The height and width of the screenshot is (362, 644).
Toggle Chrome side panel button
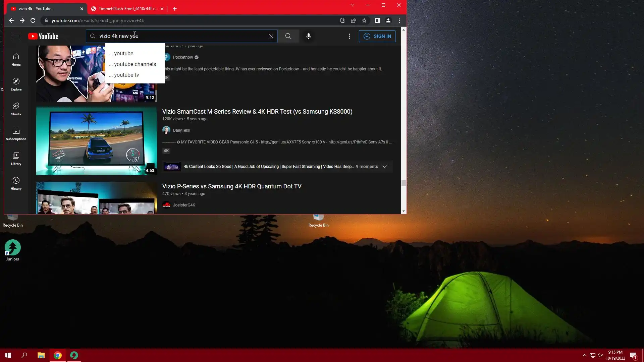click(377, 20)
